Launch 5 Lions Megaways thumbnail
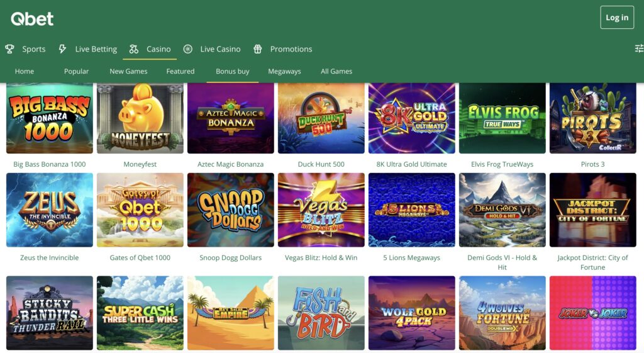Screen dimensions: 644x353 pyautogui.click(x=411, y=210)
